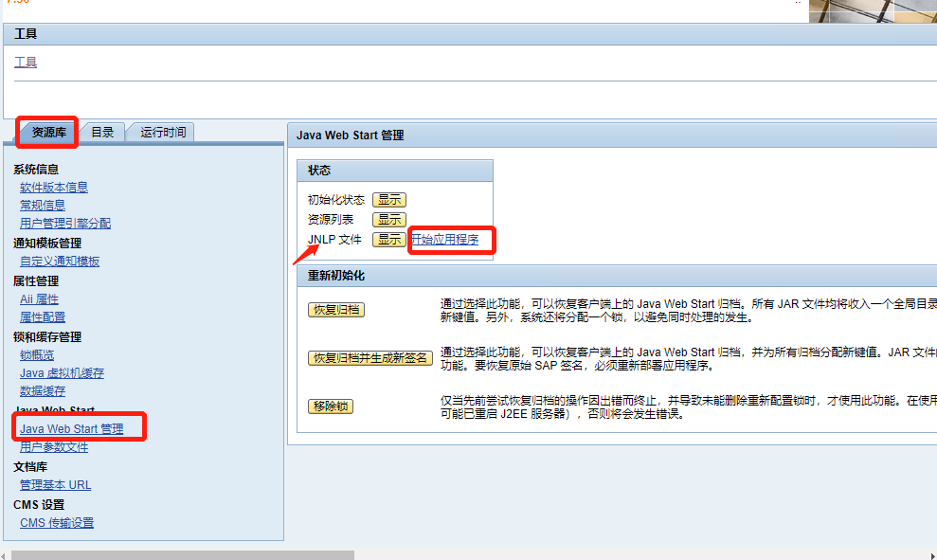937x560 pixels.
Task: Open 用户参数文件 link
Action: [x=54, y=446]
